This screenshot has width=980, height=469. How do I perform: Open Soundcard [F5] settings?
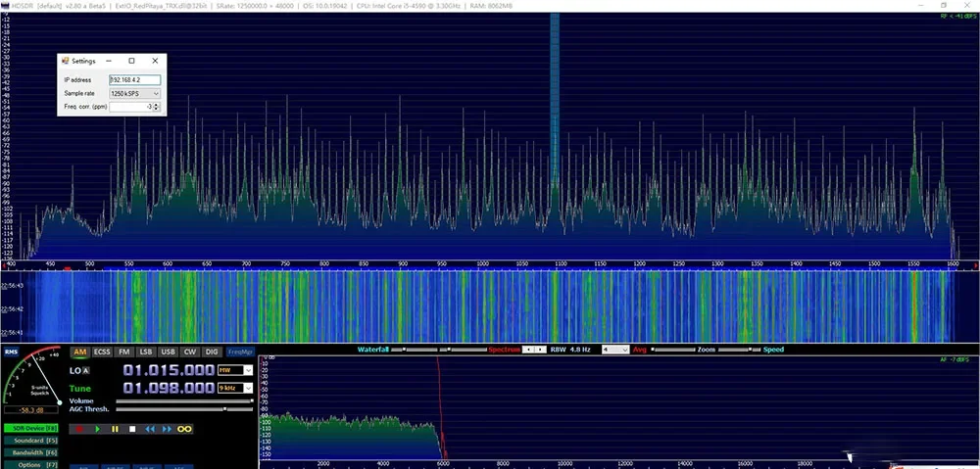point(30,441)
